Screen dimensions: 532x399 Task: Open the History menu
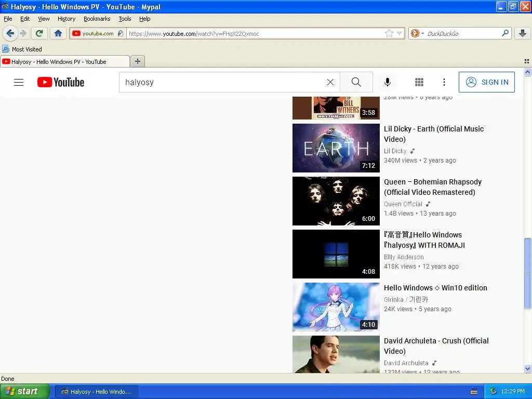66,19
